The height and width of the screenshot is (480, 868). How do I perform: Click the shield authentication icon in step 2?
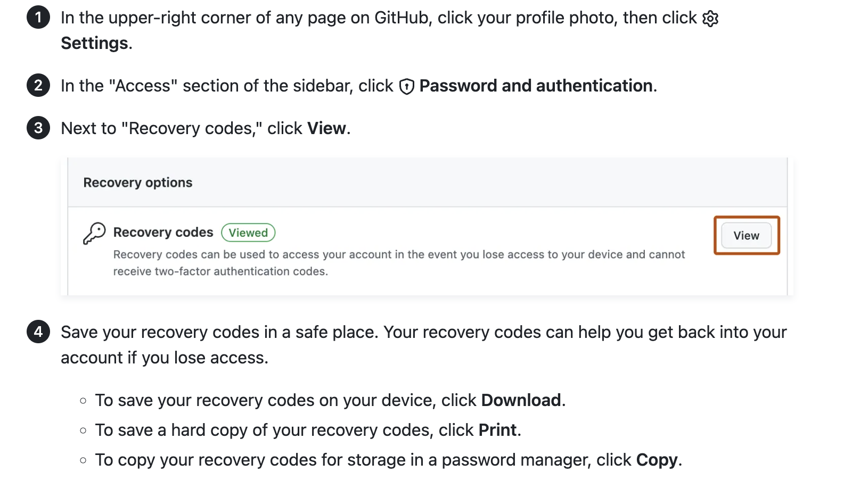406,86
